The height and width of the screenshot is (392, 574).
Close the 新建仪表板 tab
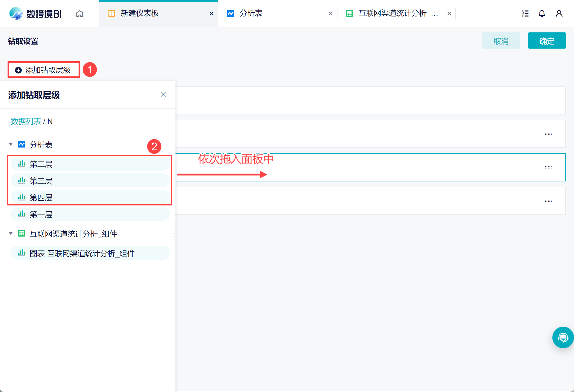[212, 13]
